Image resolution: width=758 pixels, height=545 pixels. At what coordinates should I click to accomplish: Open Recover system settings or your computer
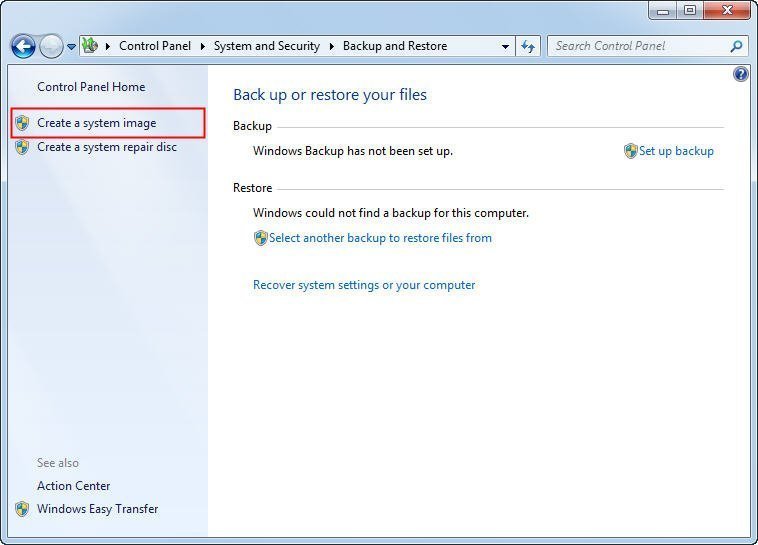(x=364, y=285)
